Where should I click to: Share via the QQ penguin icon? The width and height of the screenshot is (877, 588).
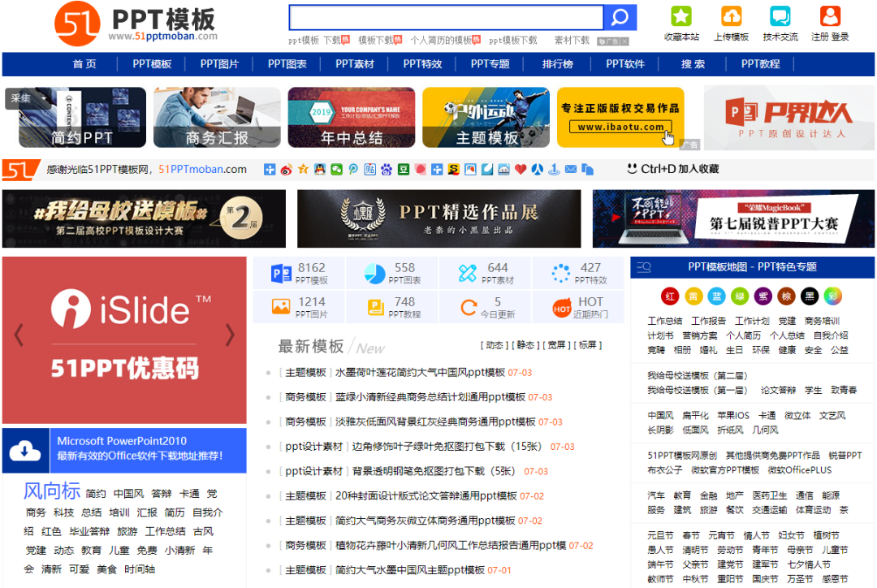tap(320, 170)
